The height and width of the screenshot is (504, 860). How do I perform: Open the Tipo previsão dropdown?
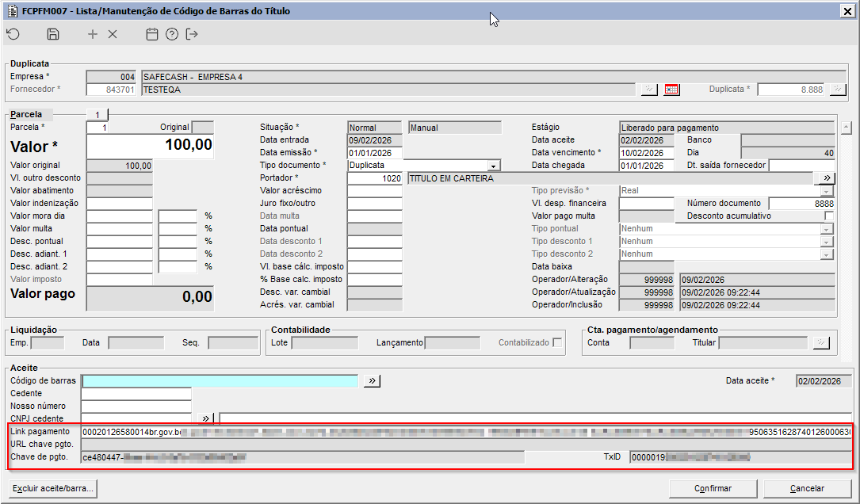(826, 191)
